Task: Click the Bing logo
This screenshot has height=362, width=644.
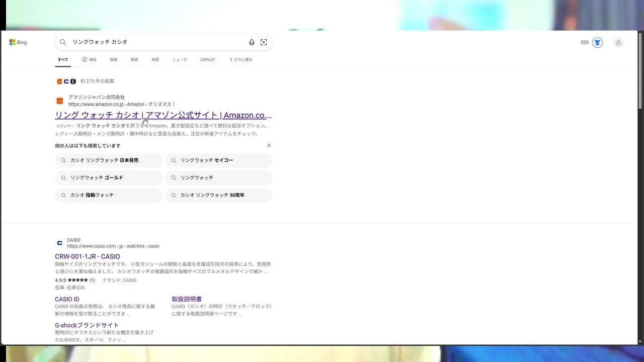Action: click(18, 42)
